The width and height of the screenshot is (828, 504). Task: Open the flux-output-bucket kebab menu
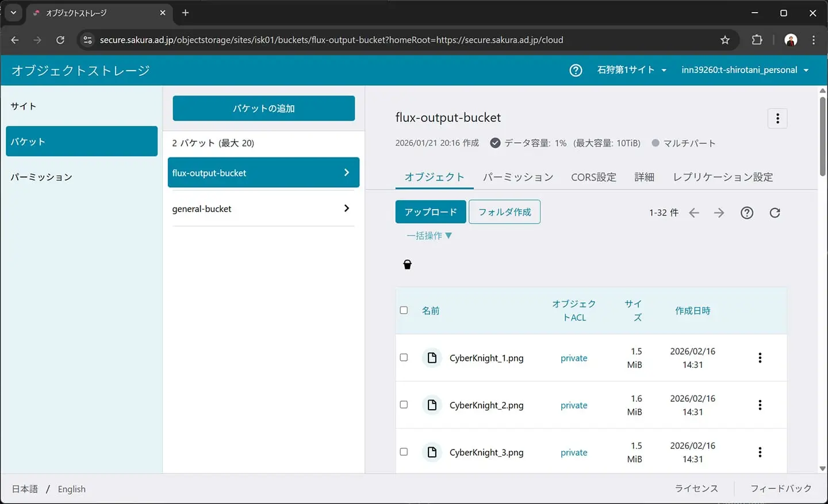(x=777, y=118)
